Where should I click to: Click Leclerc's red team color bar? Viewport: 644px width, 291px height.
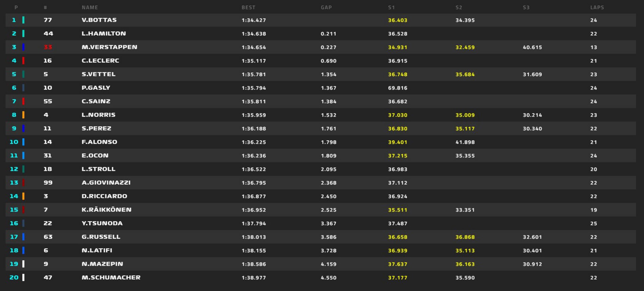23,61
